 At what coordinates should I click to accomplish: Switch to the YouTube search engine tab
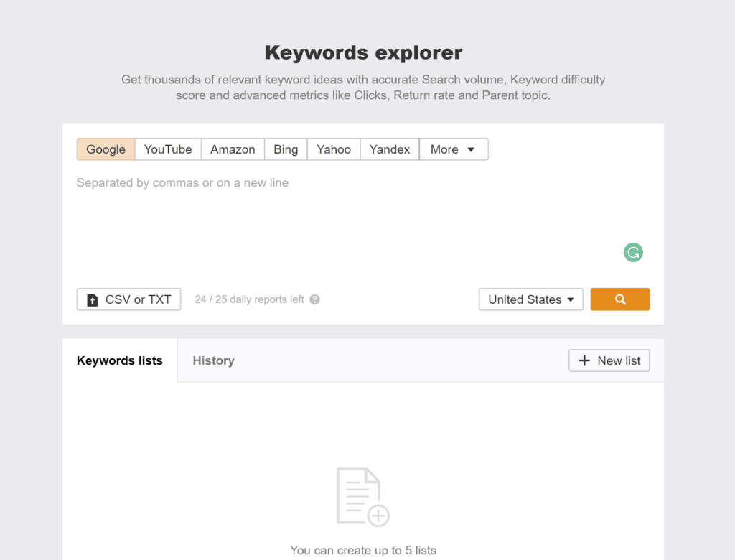(168, 149)
